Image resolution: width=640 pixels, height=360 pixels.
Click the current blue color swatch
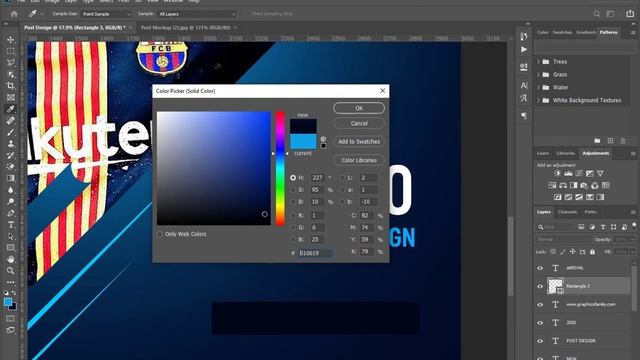pos(303,141)
